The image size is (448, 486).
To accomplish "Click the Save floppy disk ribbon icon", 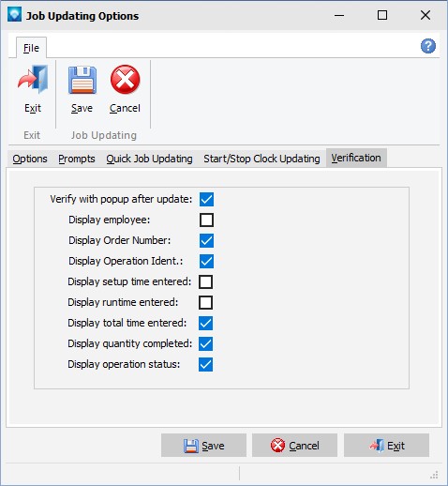I will coord(82,80).
